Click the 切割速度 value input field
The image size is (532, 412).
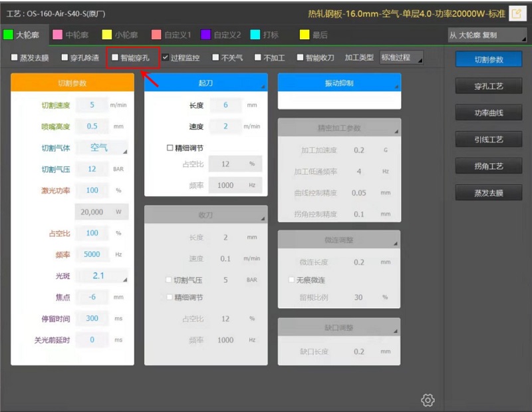pyautogui.click(x=91, y=104)
